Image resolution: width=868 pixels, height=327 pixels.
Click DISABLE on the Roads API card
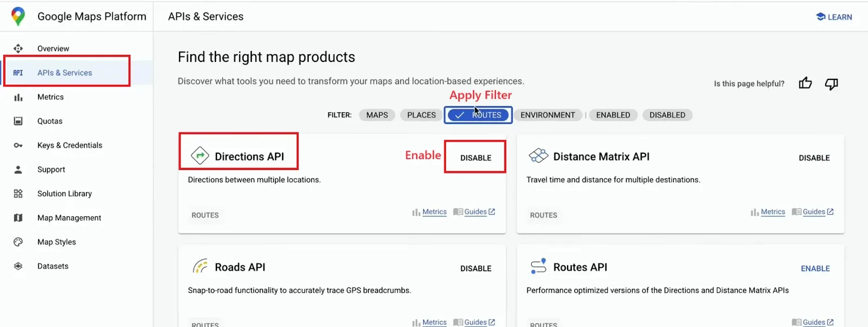(476, 269)
